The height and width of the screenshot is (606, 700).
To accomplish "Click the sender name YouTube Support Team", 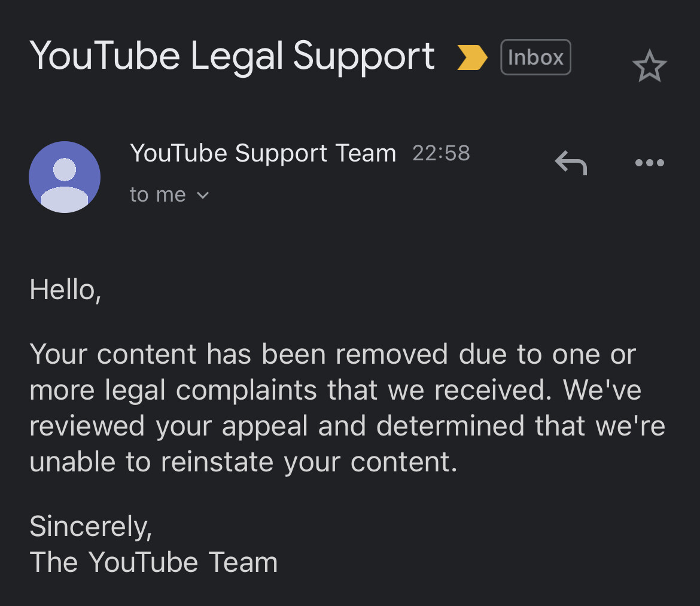I will tap(263, 153).
